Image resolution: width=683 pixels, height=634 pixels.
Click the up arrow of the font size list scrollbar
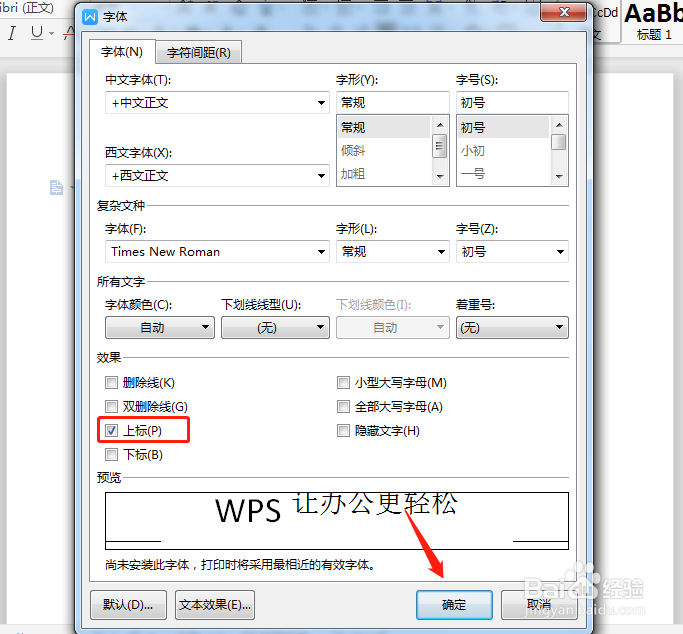tap(559, 125)
